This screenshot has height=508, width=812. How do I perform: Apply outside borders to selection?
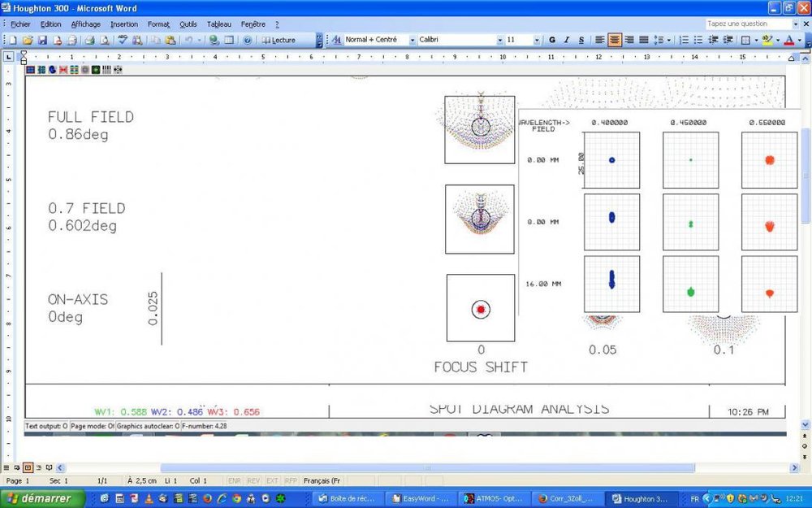point(745,40)
